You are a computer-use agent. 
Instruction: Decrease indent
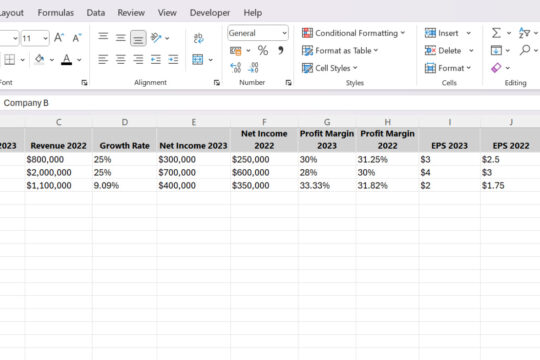156,59
